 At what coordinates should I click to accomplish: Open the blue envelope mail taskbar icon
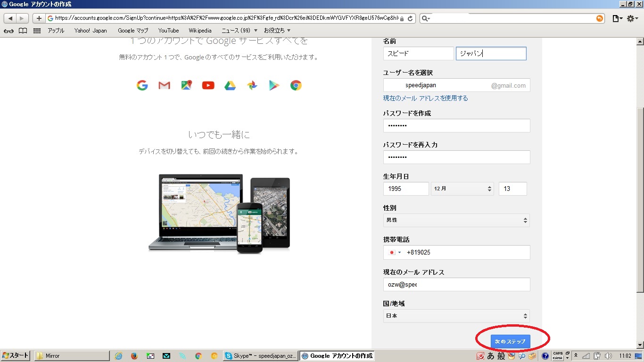pos(166,356)
